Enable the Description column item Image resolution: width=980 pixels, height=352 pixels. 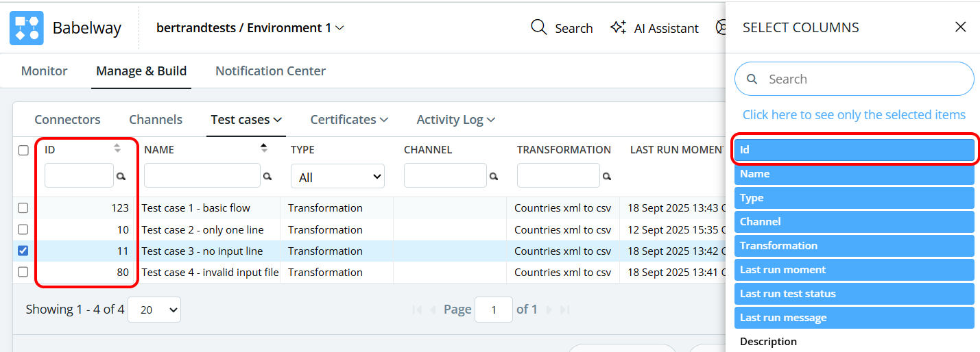click(854, 342)
